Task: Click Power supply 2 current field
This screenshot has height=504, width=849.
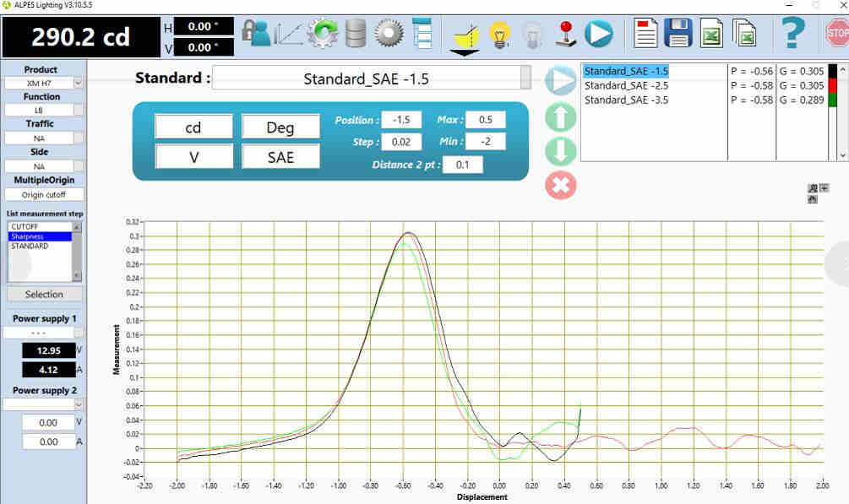Action: [48, 442]
